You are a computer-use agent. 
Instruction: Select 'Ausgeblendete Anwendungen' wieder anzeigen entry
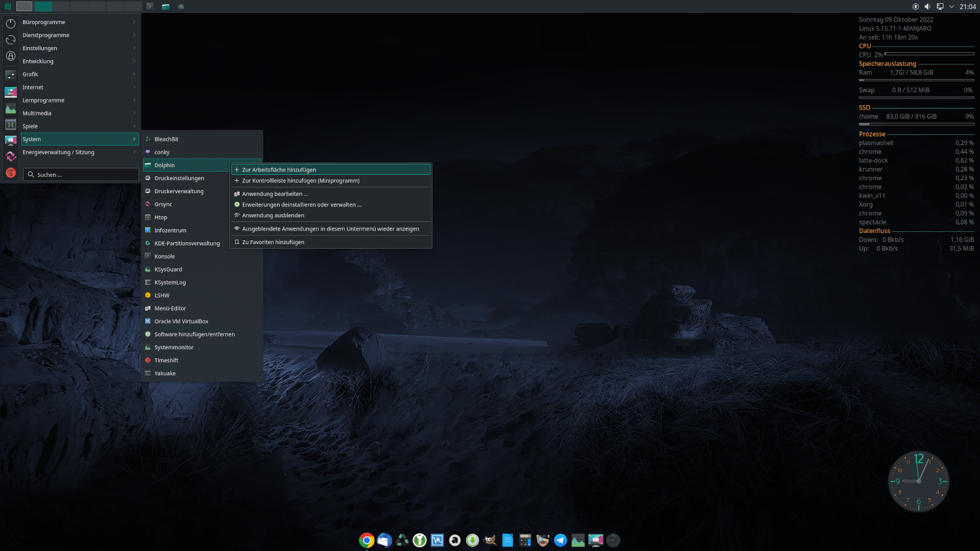click(x=331, y=229)
